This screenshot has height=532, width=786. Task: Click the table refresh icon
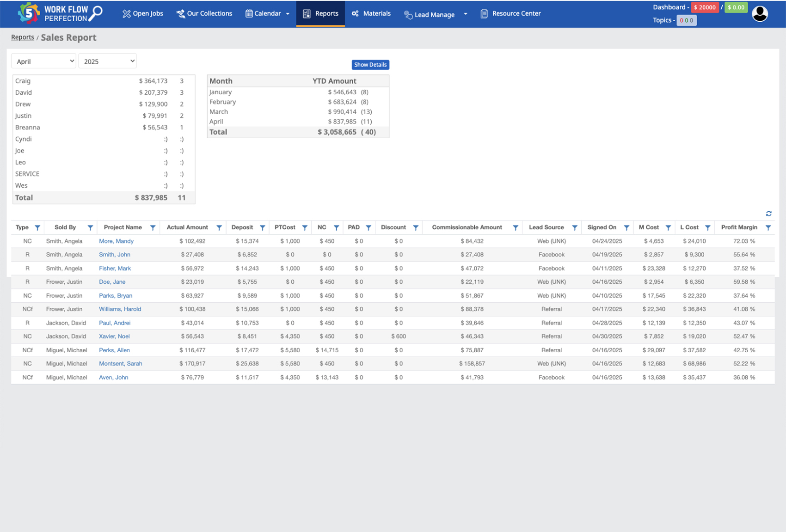click(x=768, y=214)
